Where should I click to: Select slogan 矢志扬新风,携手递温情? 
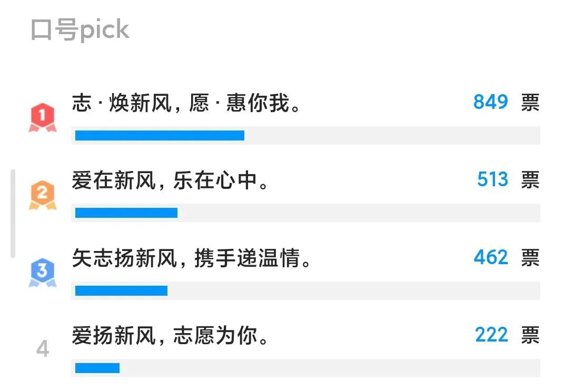tap(191, 258)
